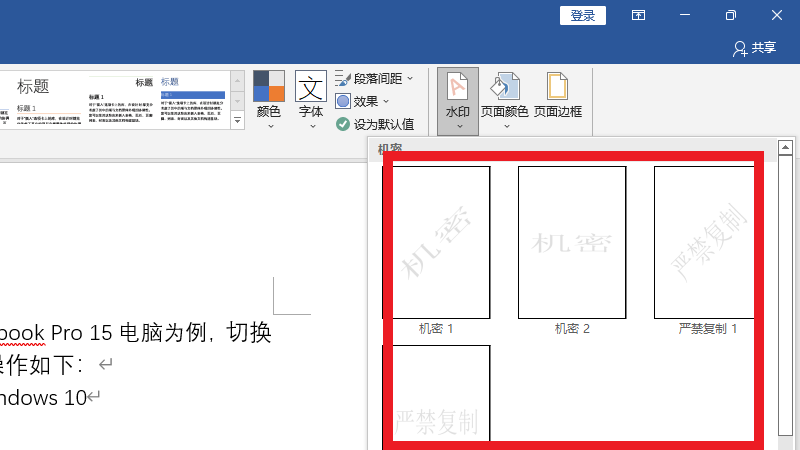This screenshot has width=800, height=450.
Task: Choose the 严禁复制 1 diagonal watermark
Action: (x=705, y=241)
